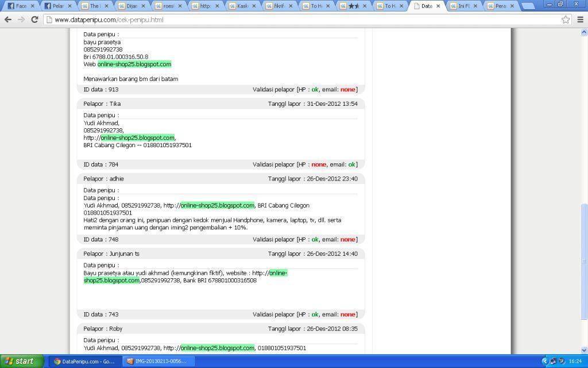Click date '31-Des-2012 13:54'
The image size is (588, 368).
pyautogui.click(x=332, y=103)
